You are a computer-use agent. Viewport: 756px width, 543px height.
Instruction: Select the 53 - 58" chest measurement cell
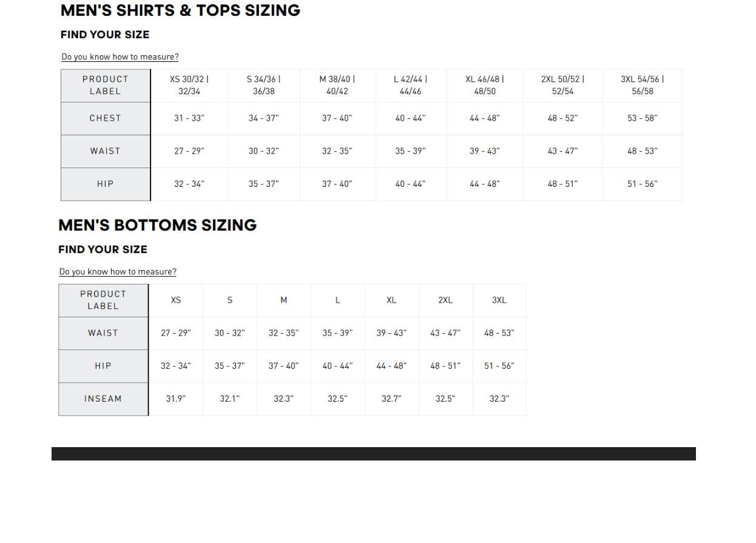point(642,118)
